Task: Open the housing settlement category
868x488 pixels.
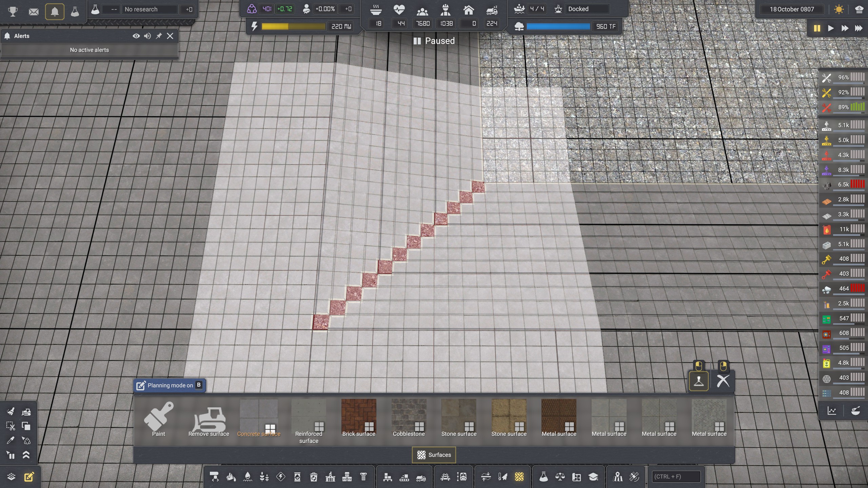Action: pyautogui.click(x=347, y=477)
